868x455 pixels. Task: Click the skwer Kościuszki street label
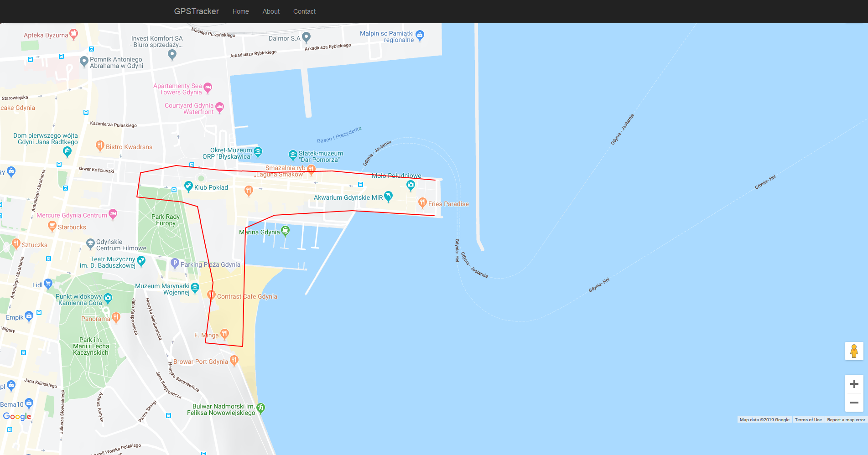pos(96,170)
